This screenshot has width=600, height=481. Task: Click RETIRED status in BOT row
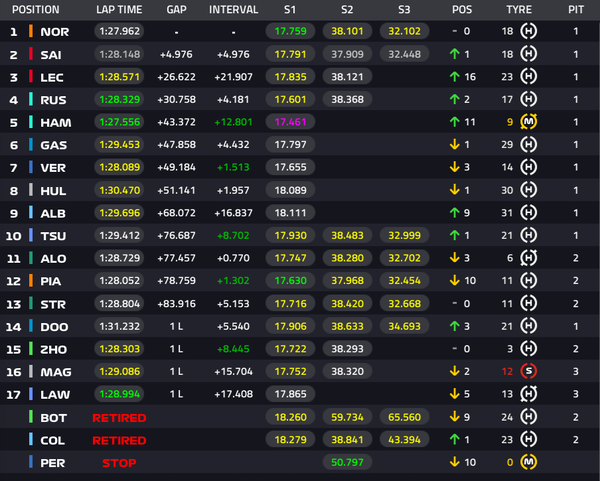click(119, 417)
